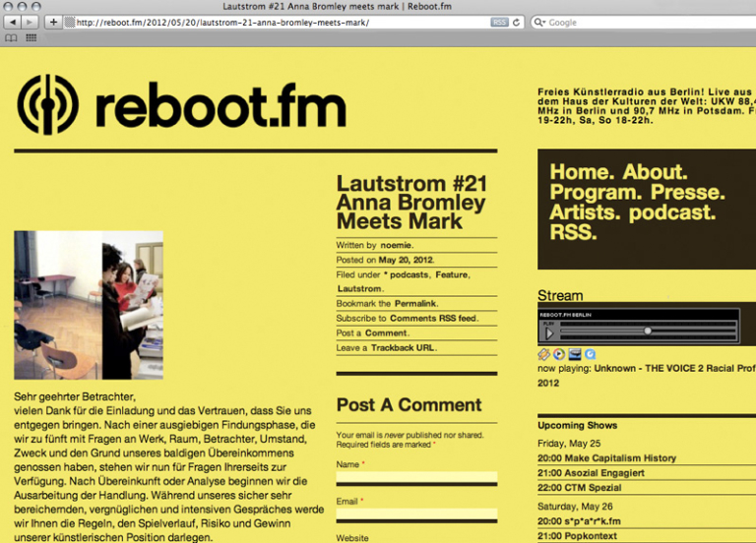This screenshot has height=543, width=756.
Task: Open the bookmarks book icon
Action: [x=11, y=37]
